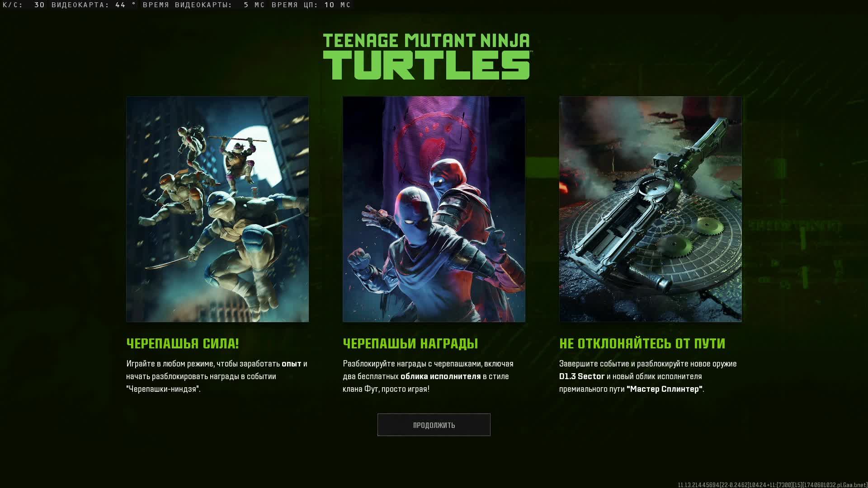Click bold text облика исполнителя
This screenshot has width=868, height=488.
(x=440, y=376)
